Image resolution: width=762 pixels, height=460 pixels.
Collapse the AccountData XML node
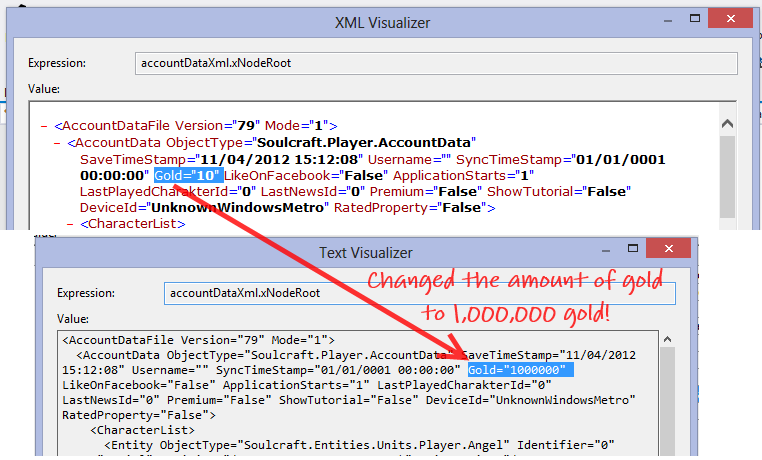click(x=57, y=143)
